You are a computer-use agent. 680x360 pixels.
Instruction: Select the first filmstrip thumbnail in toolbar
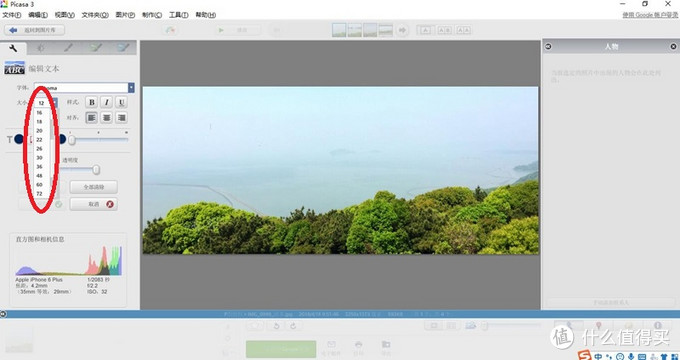tap(339, 30)
